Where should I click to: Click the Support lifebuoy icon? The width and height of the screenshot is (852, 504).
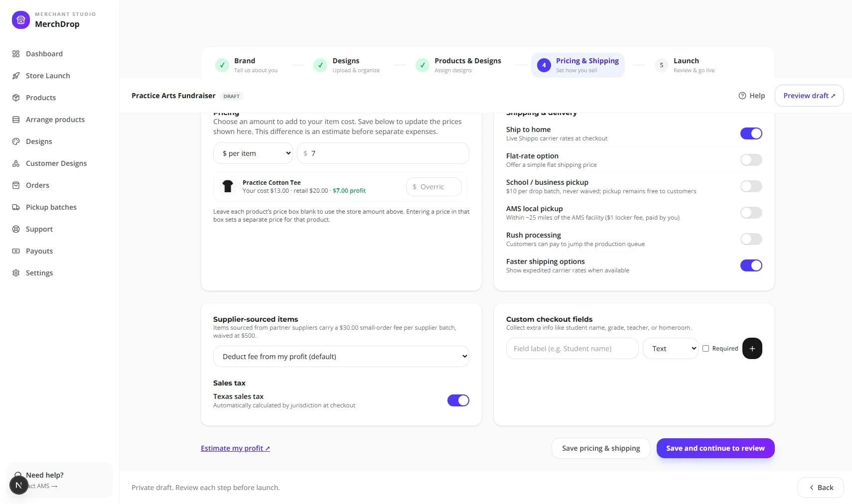pos(16,229)
